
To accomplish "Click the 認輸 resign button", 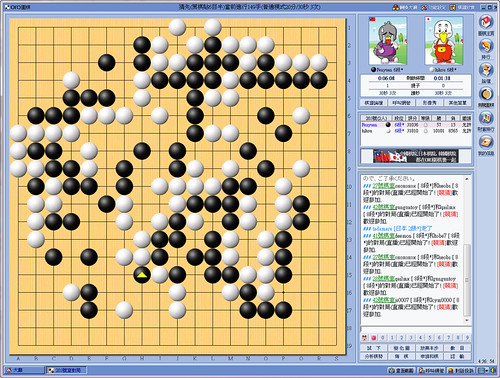I will click(x=457, y=356).
